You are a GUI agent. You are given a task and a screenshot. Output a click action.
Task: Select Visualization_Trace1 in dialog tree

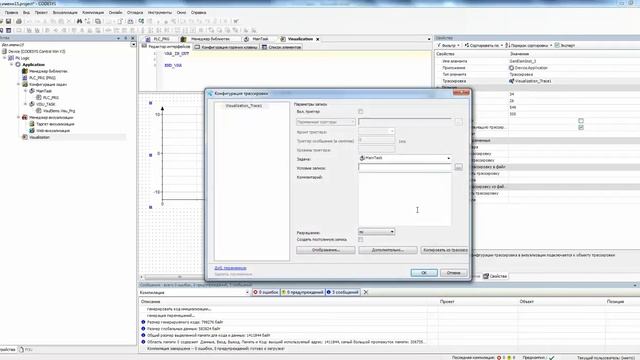[244, 106]
